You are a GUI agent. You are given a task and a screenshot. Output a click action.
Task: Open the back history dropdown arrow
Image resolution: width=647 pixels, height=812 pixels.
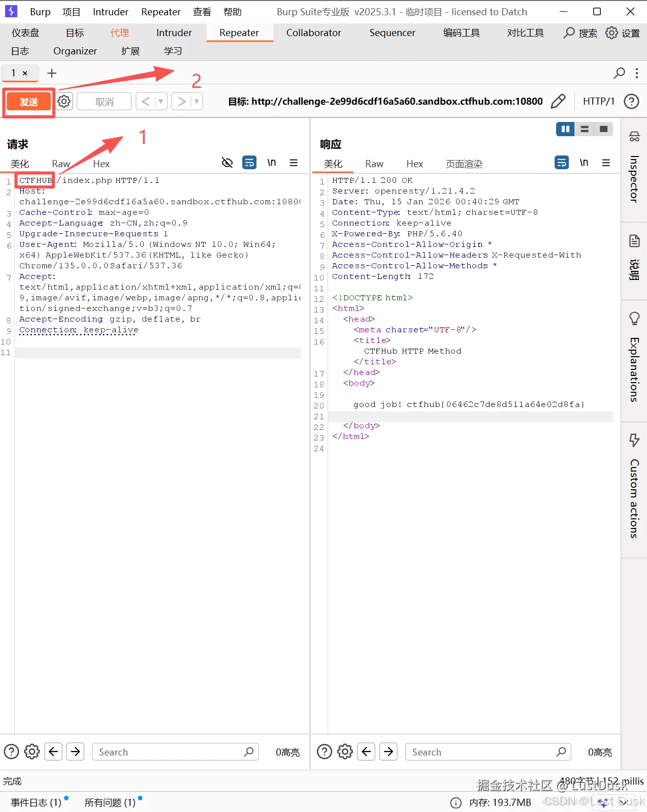tap(160, 102)
